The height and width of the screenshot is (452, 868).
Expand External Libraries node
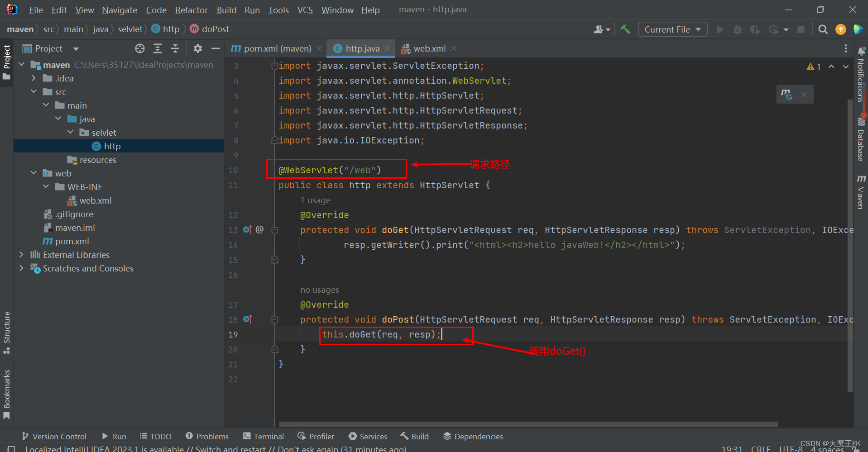pyautogui.click(x=21, y=255)
